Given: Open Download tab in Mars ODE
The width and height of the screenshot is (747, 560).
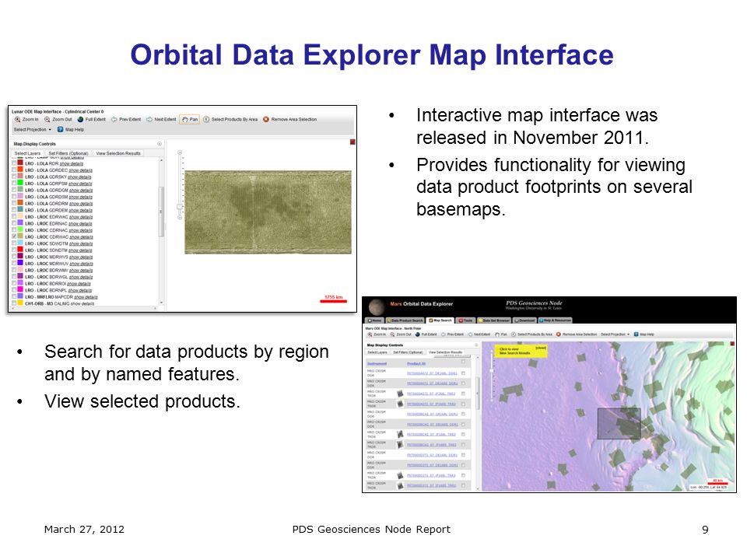Looking at the screenshot, I should (x=525, y=320).
